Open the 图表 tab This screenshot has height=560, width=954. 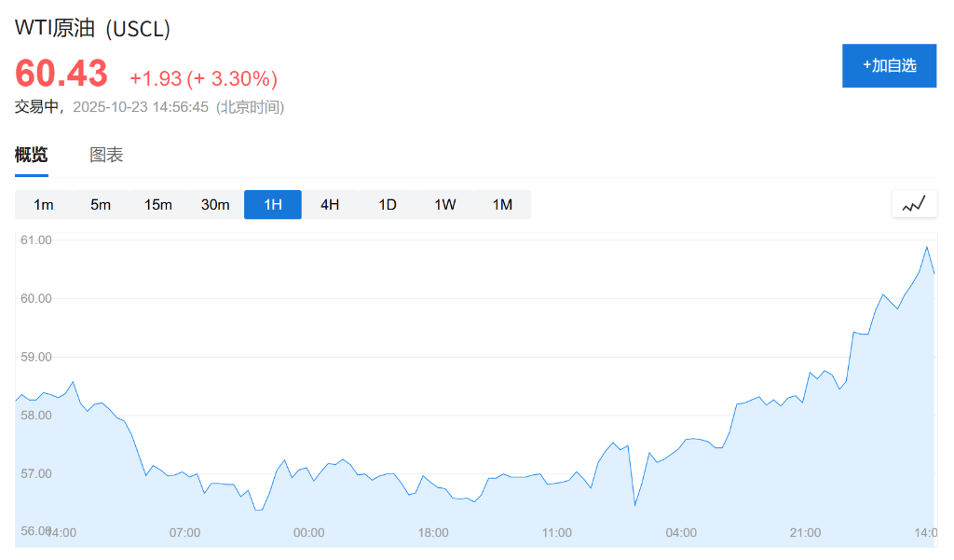coord(106,156)
